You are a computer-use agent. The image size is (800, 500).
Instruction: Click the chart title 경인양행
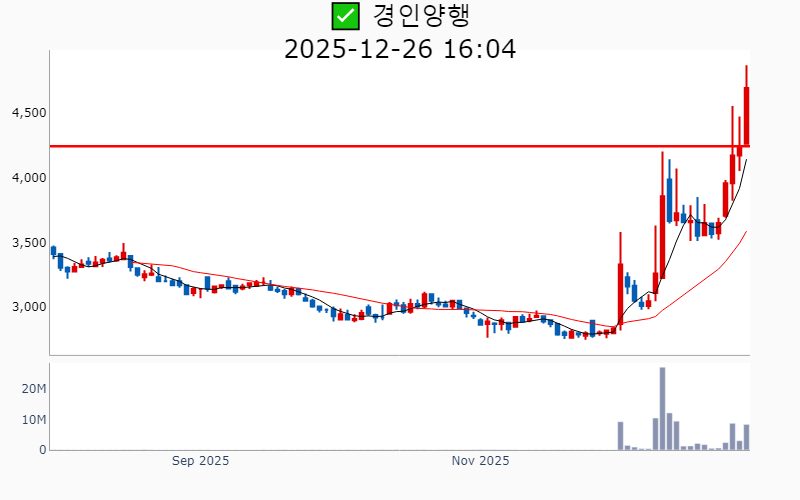click(420, 16)
